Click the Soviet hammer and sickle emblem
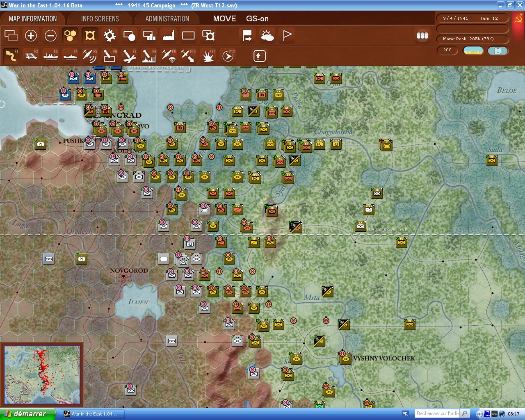The height and width of the screenshot is (420, 525). coord(518,19)
